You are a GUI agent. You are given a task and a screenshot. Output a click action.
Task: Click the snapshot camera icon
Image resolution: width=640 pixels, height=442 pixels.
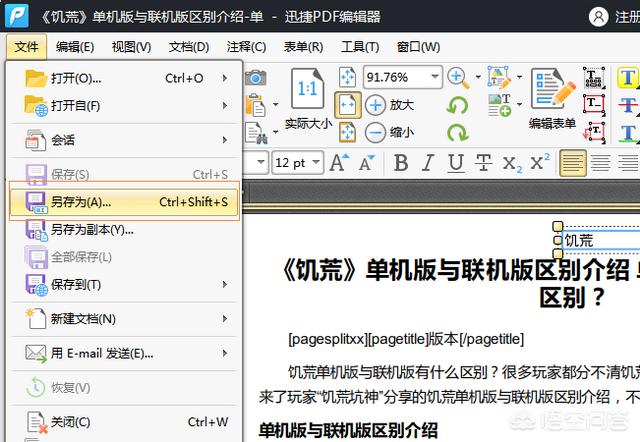[256, 78]
